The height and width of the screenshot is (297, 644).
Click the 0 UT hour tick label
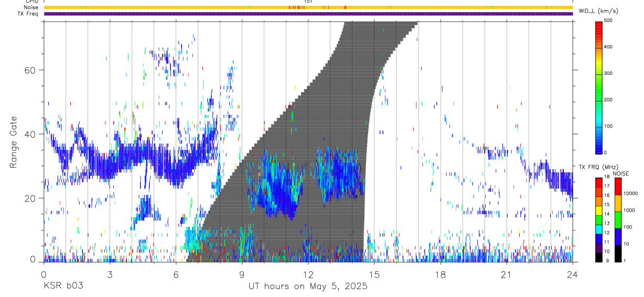pyautogui.click(x=44, y=274)
